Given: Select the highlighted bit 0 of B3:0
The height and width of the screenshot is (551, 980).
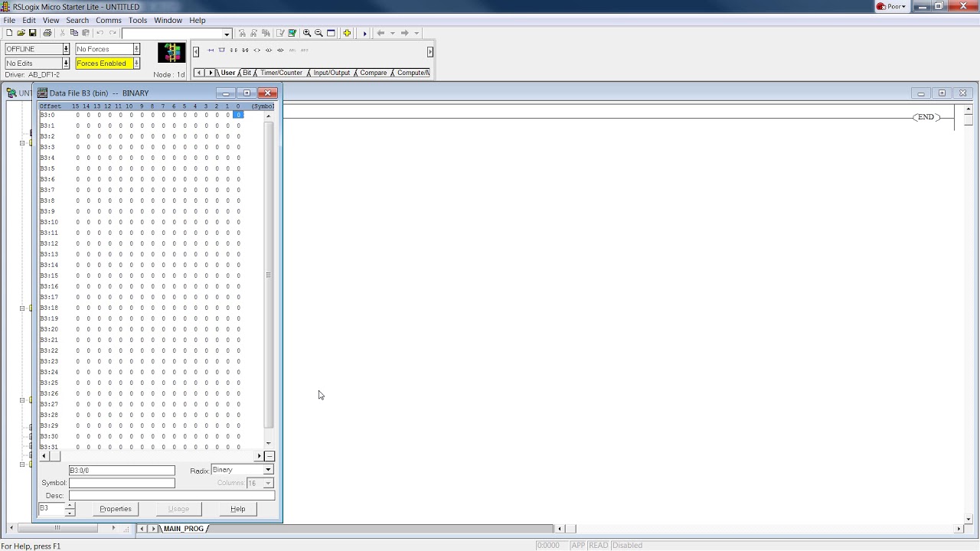Looking at the screenshot, I should tap(238, 115).
